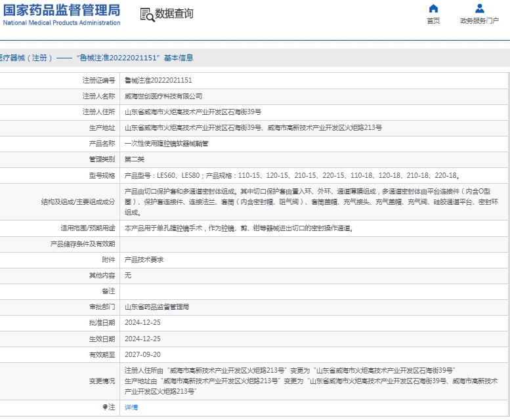Viewport: 510px width, 420px height.
Task: Click the 政务服务门户 text label
Action: coord(479,21)
